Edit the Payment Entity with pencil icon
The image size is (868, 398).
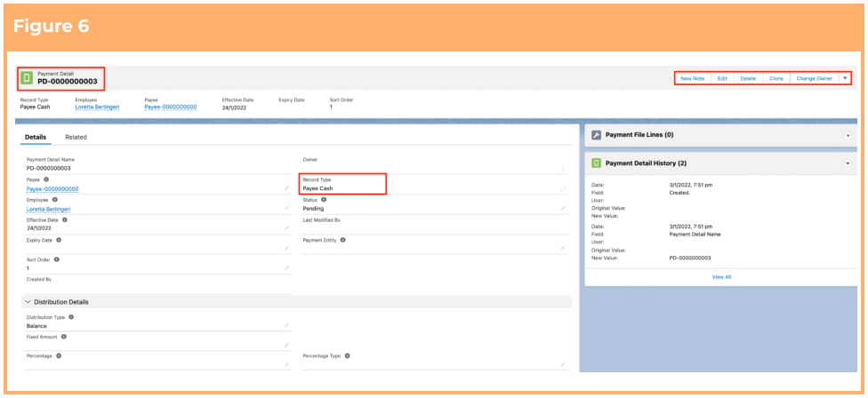click(563, 248)
